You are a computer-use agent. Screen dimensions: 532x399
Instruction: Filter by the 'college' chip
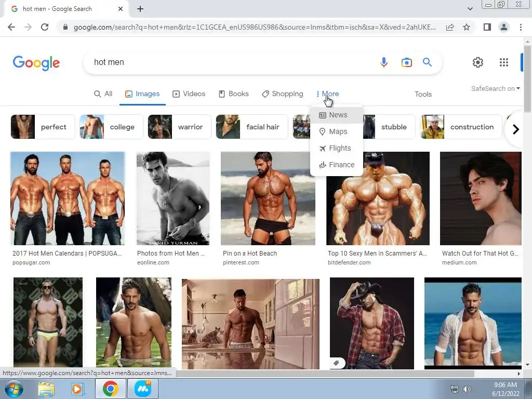pyautogui.click(x=111, y=127)
